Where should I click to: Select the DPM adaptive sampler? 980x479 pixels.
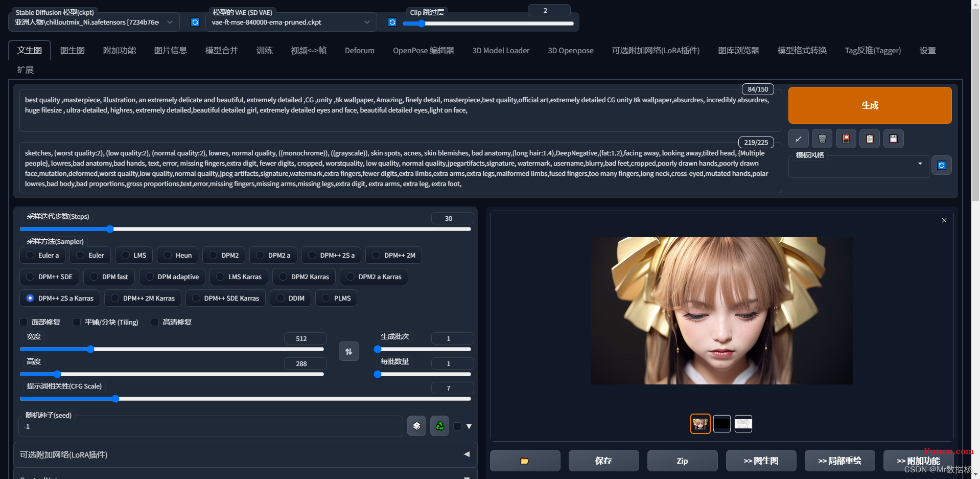pyautogui.click(x=172, y=277)
